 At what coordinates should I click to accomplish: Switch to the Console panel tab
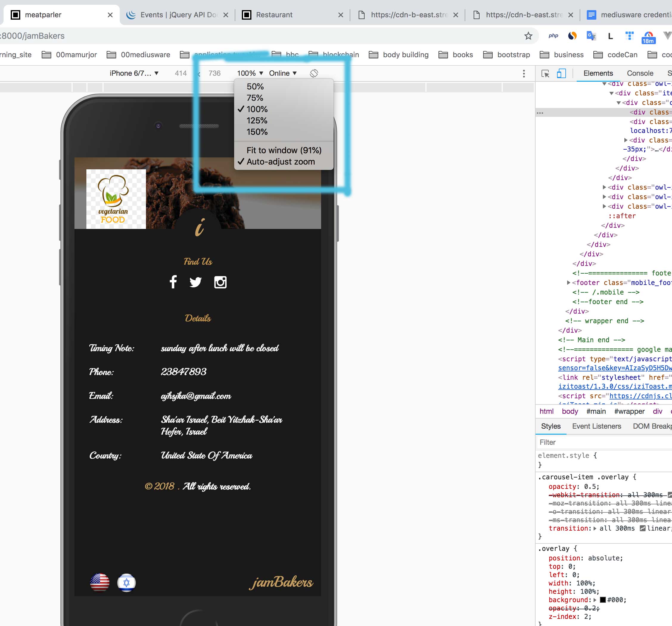pos(640,73)
